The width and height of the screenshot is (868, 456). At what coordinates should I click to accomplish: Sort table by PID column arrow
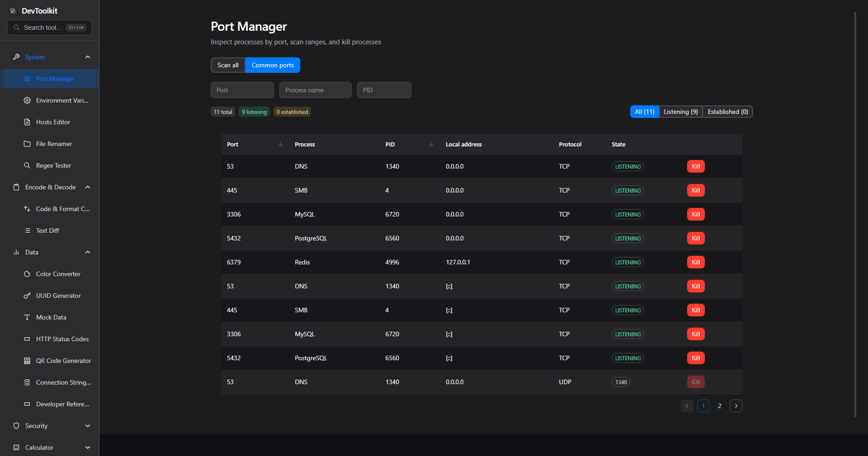(x=432, y=144)
